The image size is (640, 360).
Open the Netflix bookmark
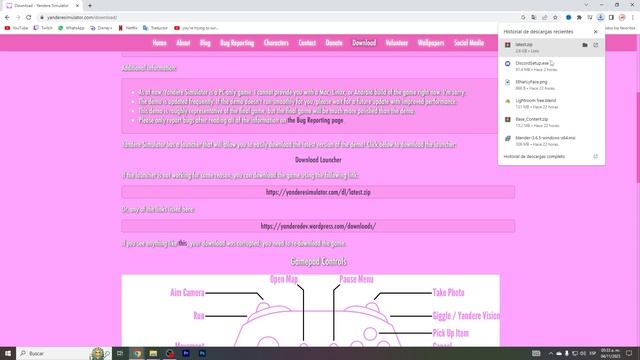(x=128, y=28)
